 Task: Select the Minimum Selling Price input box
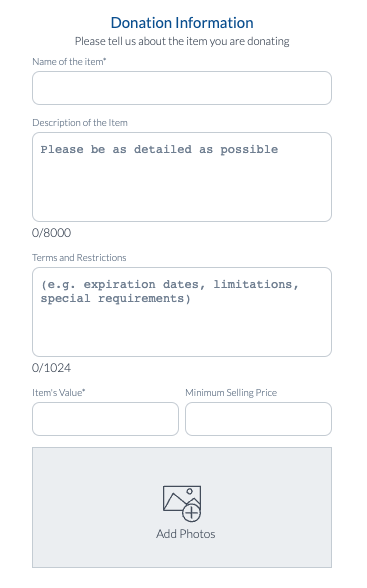[x=258, y=419]
